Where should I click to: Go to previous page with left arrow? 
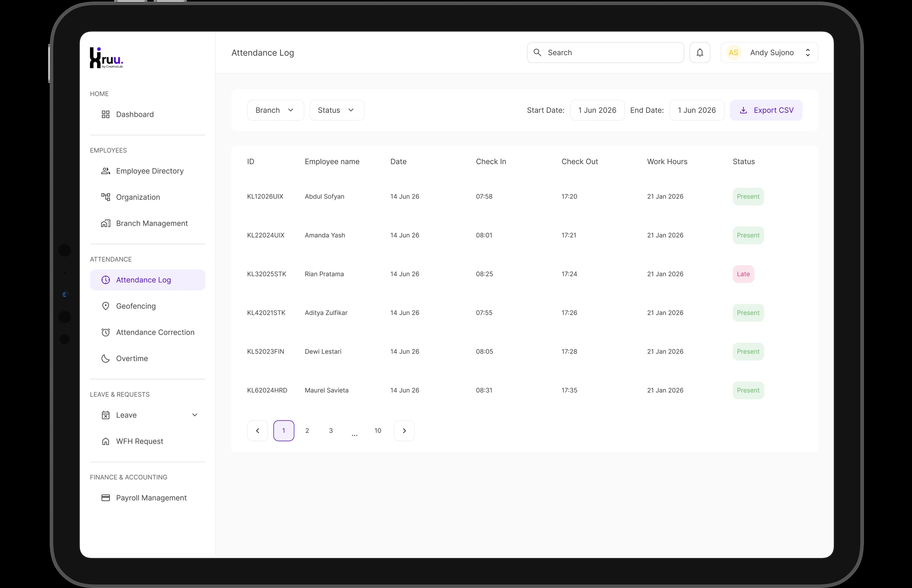tap(257, 431)
